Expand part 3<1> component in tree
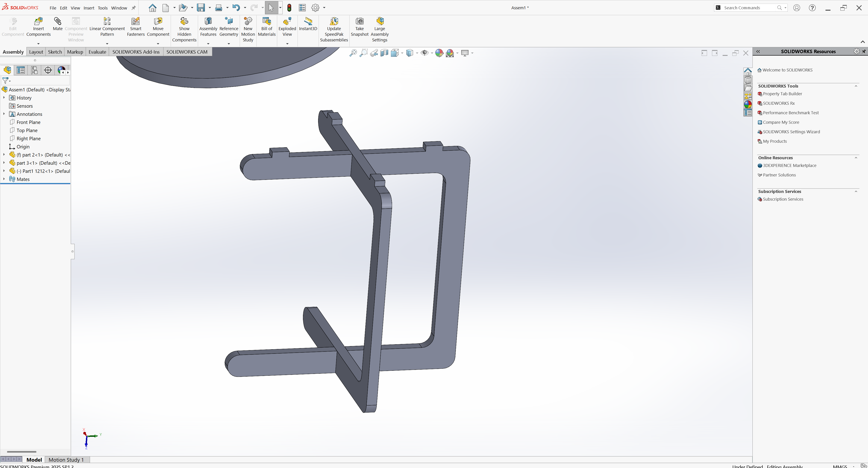The image size is (868, 468). [4, 163]
